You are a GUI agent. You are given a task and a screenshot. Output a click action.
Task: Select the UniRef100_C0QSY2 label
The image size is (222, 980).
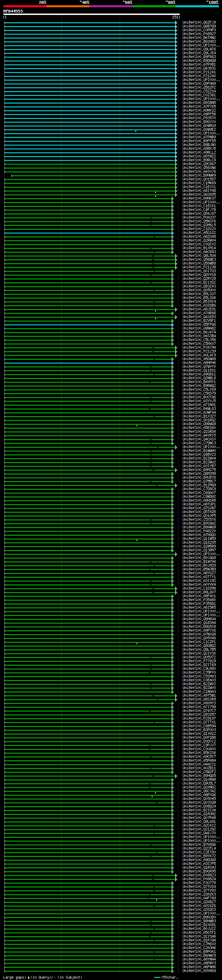coord(199,244)
